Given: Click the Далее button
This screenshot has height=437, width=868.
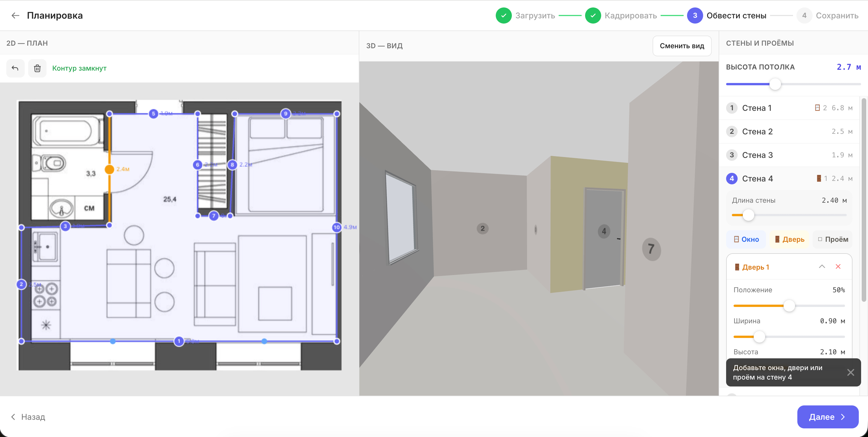Looking at the screenshot, I should 828,417.
